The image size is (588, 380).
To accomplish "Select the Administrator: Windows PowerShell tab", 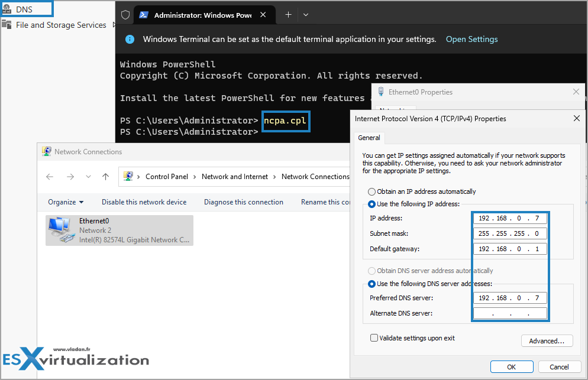I will (x=203, y=15).
